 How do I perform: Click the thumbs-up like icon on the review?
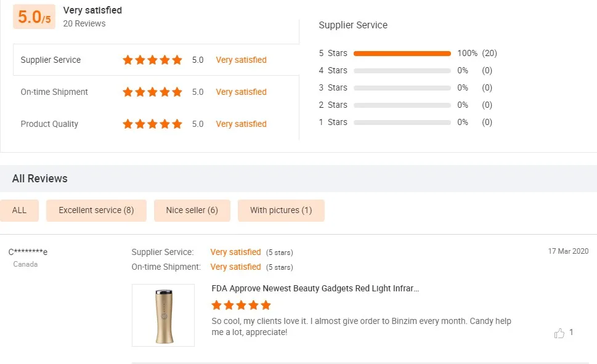[559, 333]
